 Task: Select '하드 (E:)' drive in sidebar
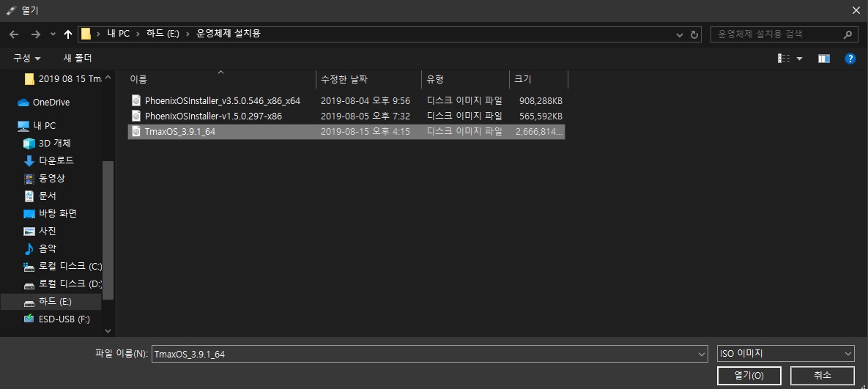(x=51, y=302)
